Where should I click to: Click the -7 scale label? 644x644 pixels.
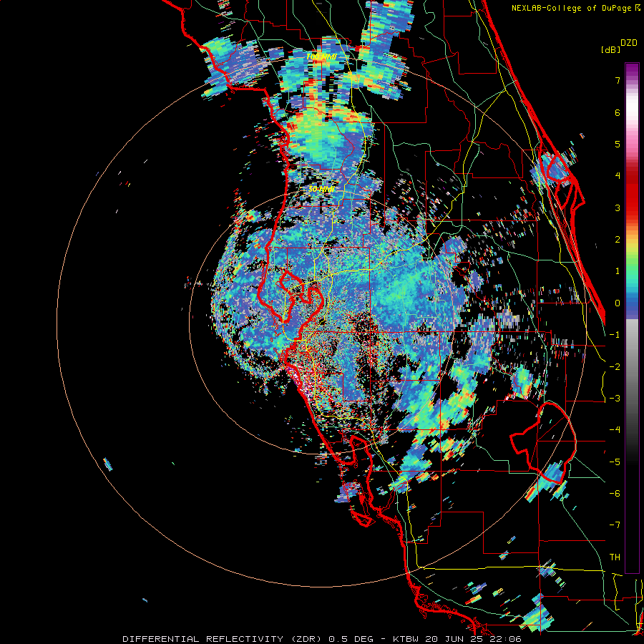[615, 525]
